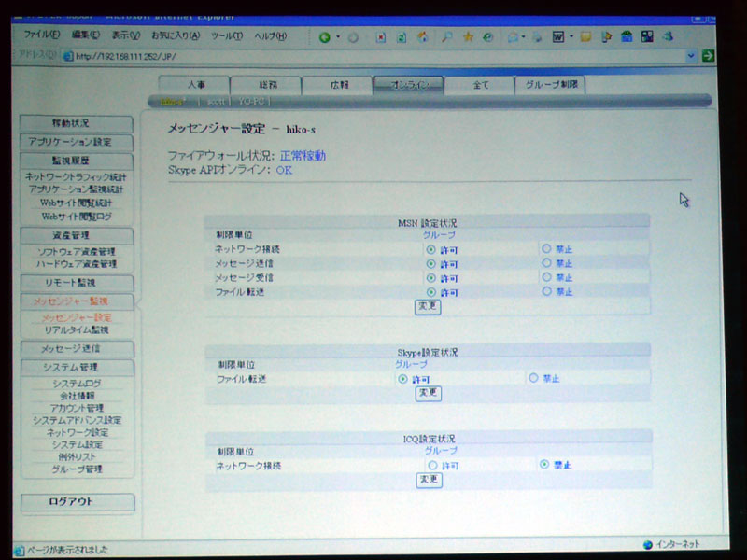Open 稼動状況 in the sidebar
Image resolution: width=747 pixels, height=560 pixels.
point(77,123)
